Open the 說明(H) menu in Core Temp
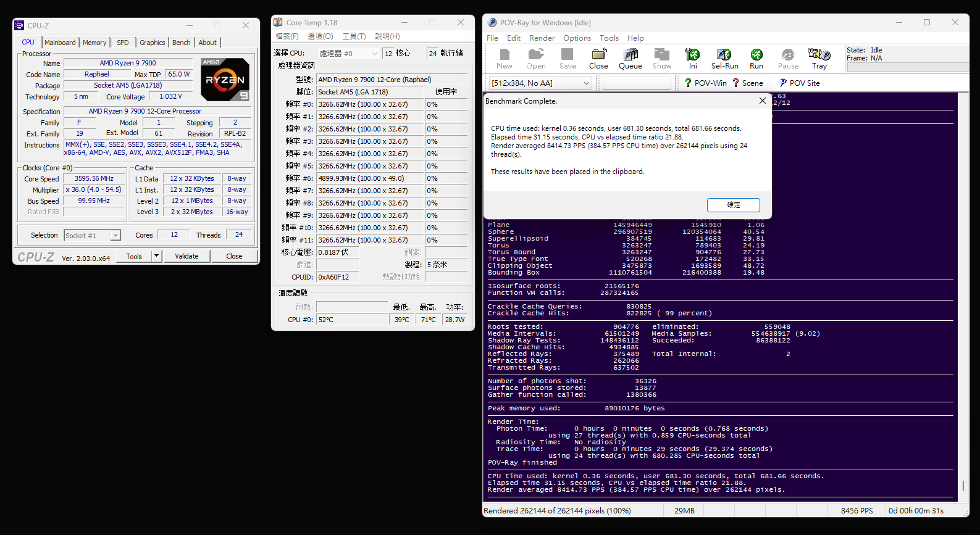This screenshot has width=980, height=535. pos(387,36)
